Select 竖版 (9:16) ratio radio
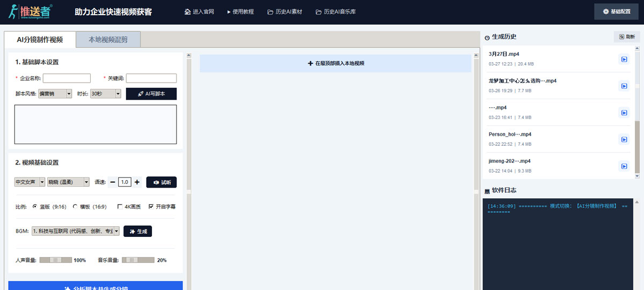The image size is (644, 290). click(35, 206)
